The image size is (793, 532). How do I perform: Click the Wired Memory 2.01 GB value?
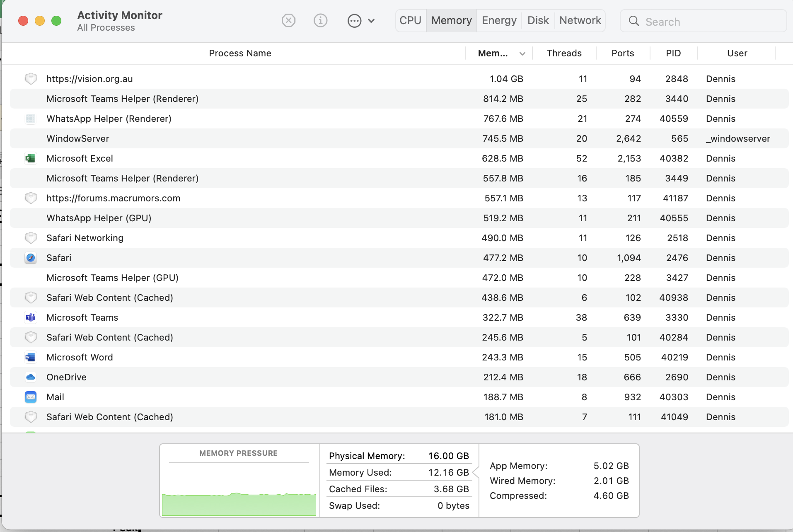point(611,481)
